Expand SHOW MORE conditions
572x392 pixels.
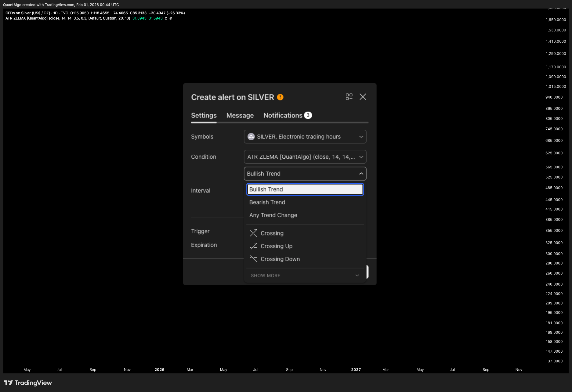tap(305, 275)
